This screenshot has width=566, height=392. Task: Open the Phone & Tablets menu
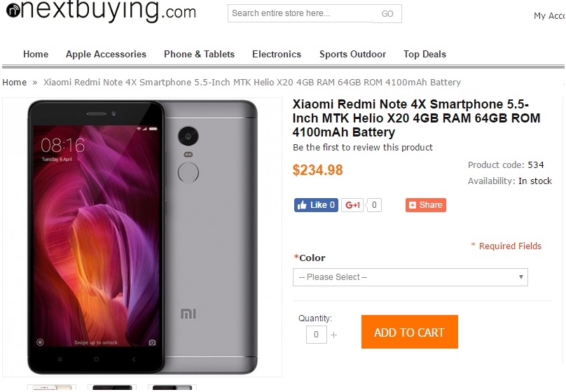199,54
